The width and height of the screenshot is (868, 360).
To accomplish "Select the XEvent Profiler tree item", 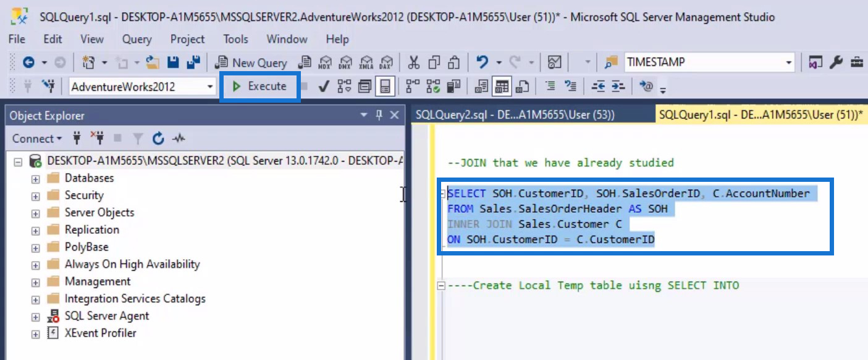I will tap(101, 333).
